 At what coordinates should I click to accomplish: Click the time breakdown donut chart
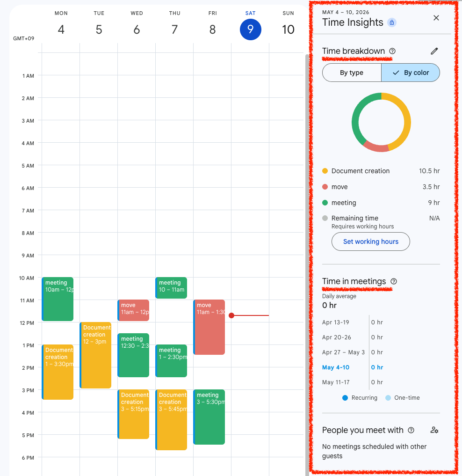click(x=381, y=122)
